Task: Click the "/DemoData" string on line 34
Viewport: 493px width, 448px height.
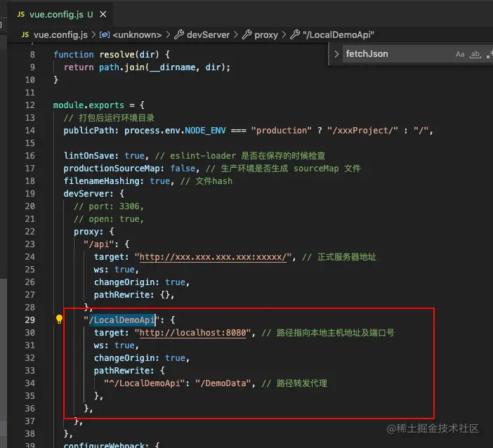Action: pyautogui.click(x=223, y=383)
